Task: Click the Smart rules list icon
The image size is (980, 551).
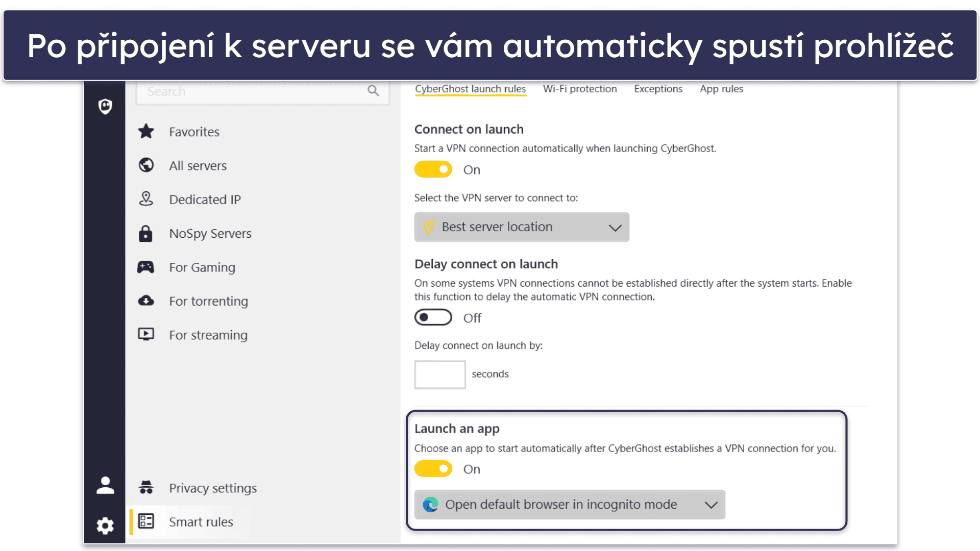Action: pyautogui.click(x=146, y=521)
